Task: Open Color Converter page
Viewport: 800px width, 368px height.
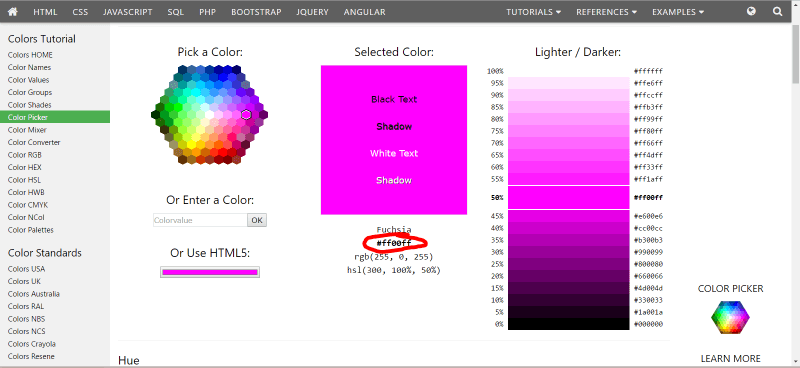Action: [x=34, y=142]
